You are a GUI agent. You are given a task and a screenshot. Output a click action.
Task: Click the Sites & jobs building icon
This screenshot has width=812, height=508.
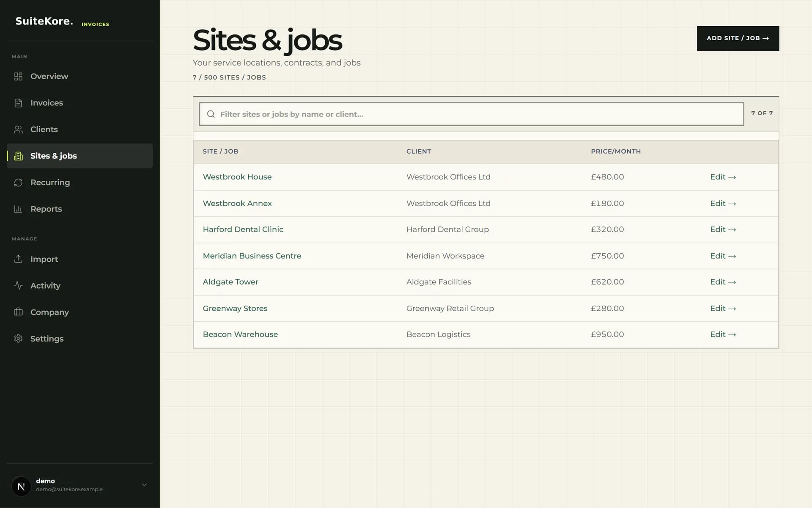[x=18, y=156]
